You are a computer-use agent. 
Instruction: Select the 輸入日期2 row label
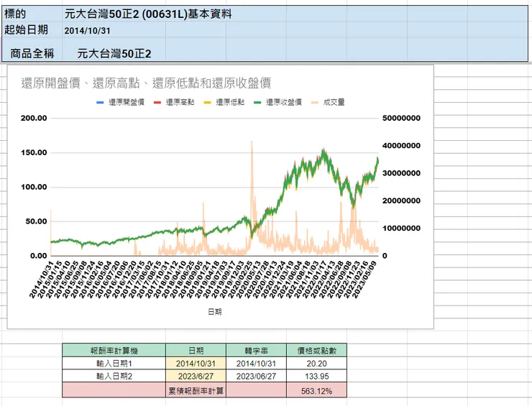pyautogui.click(x=114, y=376)
